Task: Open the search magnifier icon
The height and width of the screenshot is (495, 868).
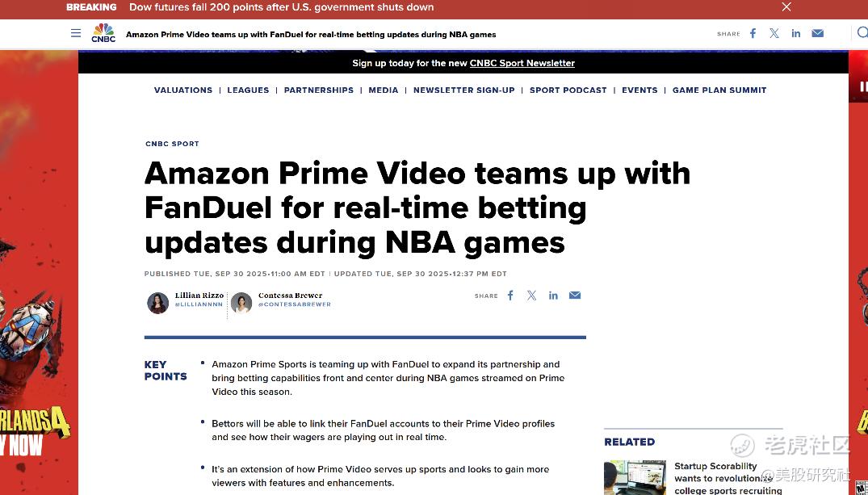Action: [x=862, y=33]
